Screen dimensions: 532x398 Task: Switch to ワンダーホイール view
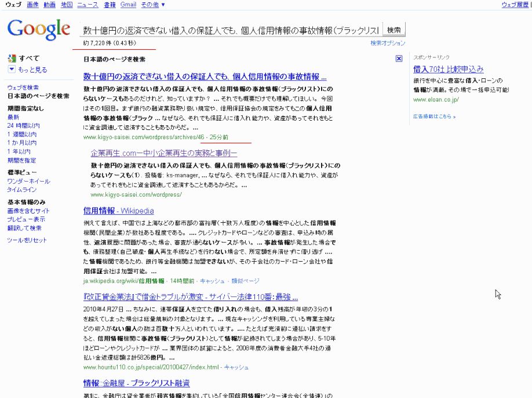(29, 181)
